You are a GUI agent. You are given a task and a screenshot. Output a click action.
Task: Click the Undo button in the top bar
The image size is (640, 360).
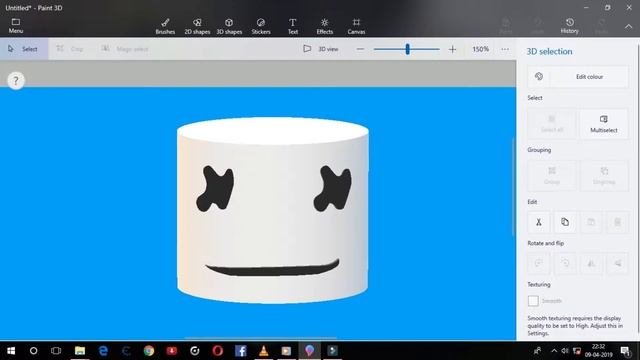click(x=538, y=26)
